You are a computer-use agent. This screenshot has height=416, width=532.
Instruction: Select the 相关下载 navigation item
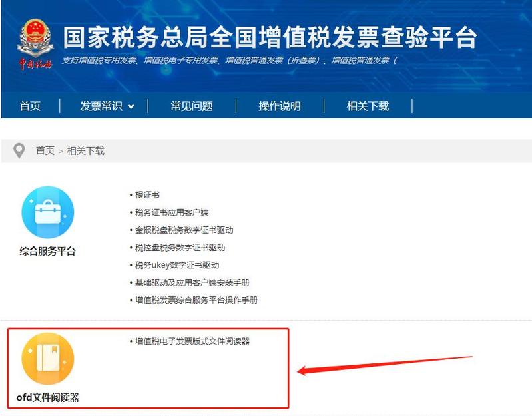[x=368, y=106]
